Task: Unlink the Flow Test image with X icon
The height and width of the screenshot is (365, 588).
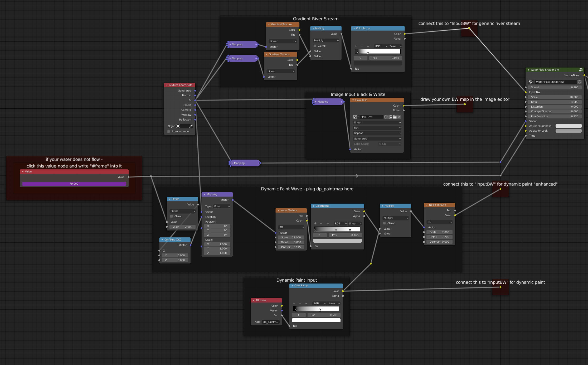Action: 399,117
